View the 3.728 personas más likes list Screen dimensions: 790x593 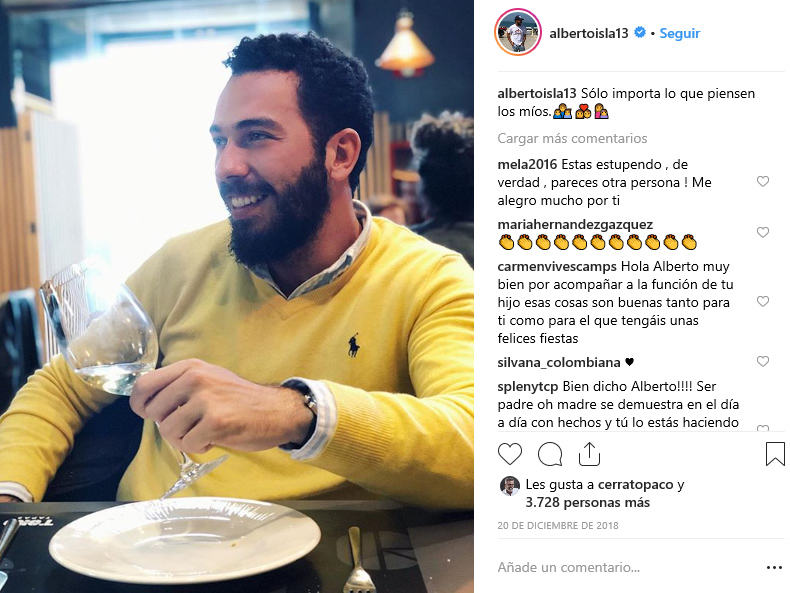tap(587, 502)
